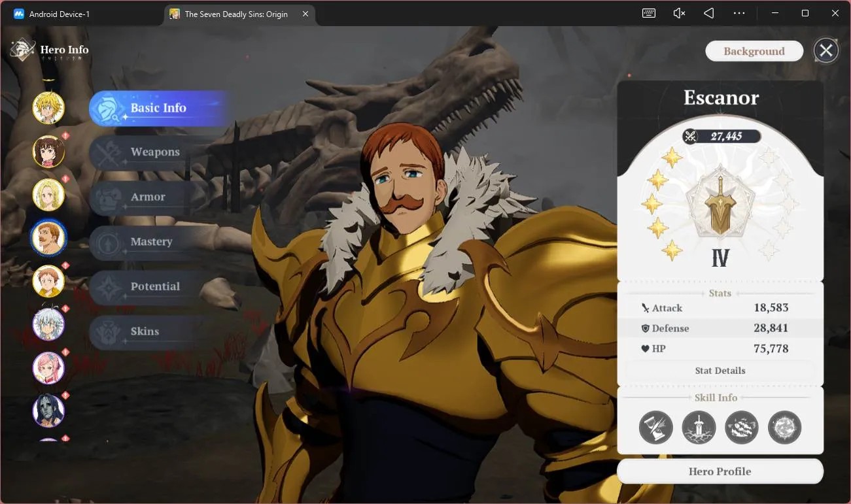Open the planted-sword skill icon

[699, 428]
